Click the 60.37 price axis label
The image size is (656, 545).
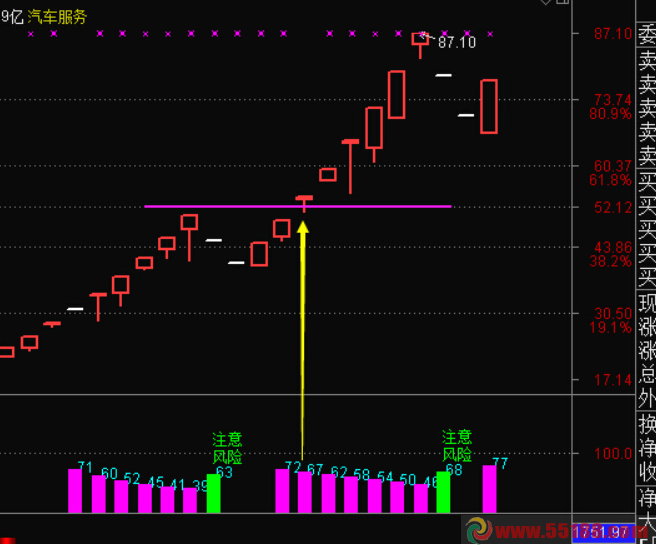[x=613, y=166]
